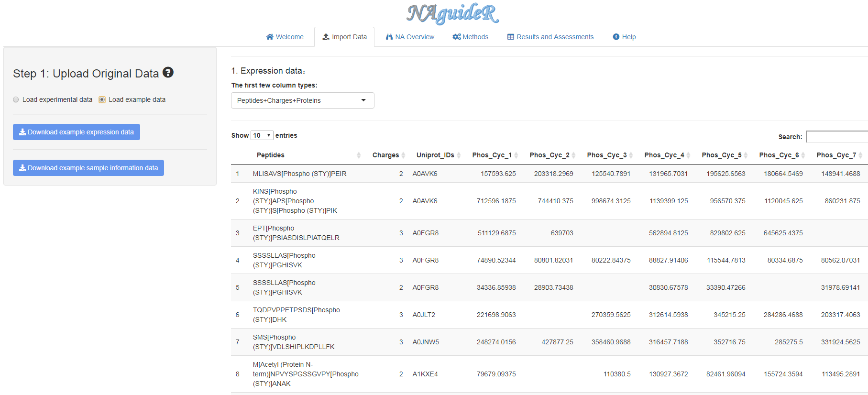Open Results and Assessments tab
This screenshot has width=868, height=395.
point(550,37)
